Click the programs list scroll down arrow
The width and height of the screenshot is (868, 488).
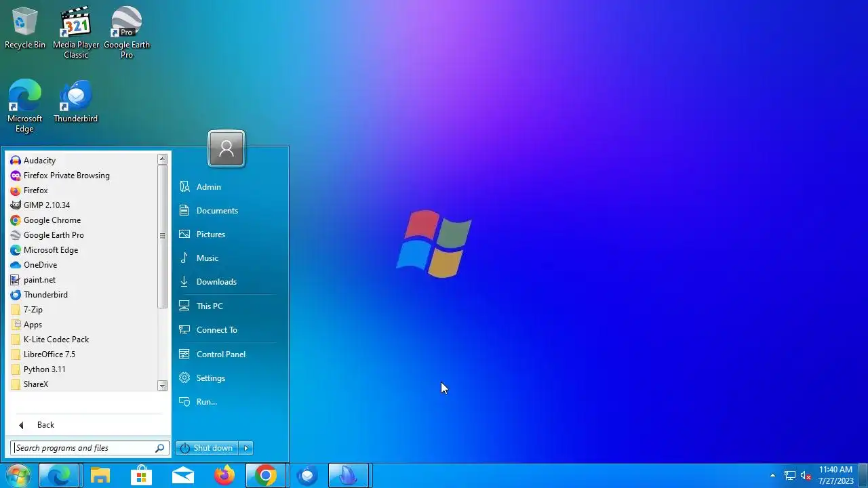[x=162, y=386]
